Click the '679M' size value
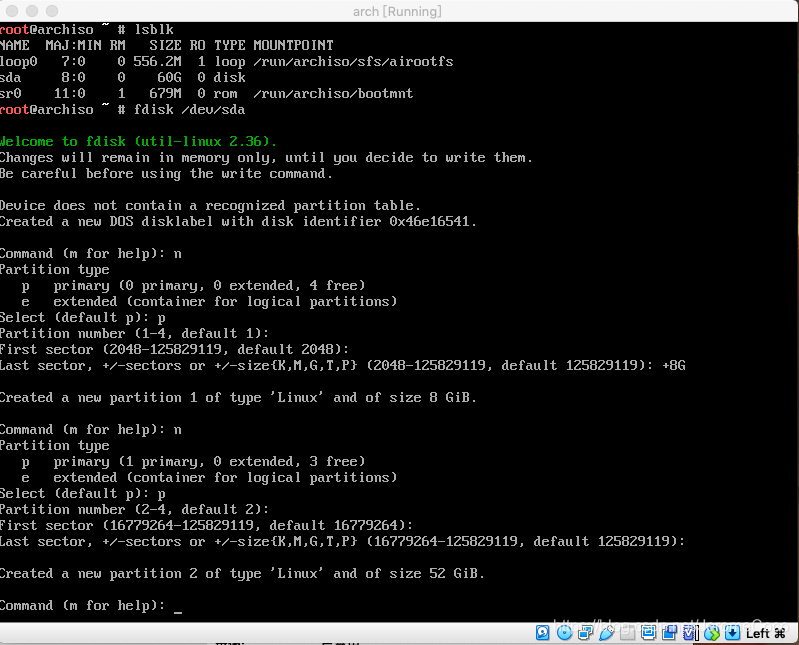Screen dimensions: 799x645 coord(165,94)
